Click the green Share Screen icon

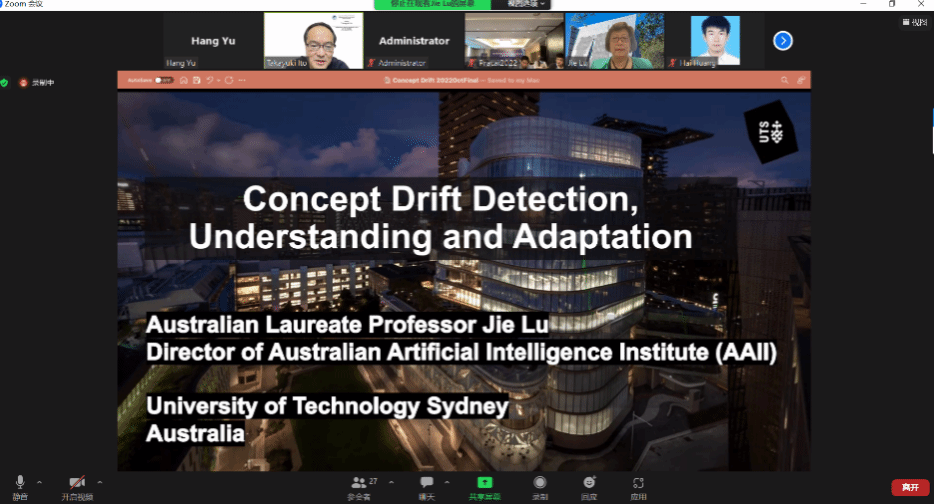[x=485, y=484]
